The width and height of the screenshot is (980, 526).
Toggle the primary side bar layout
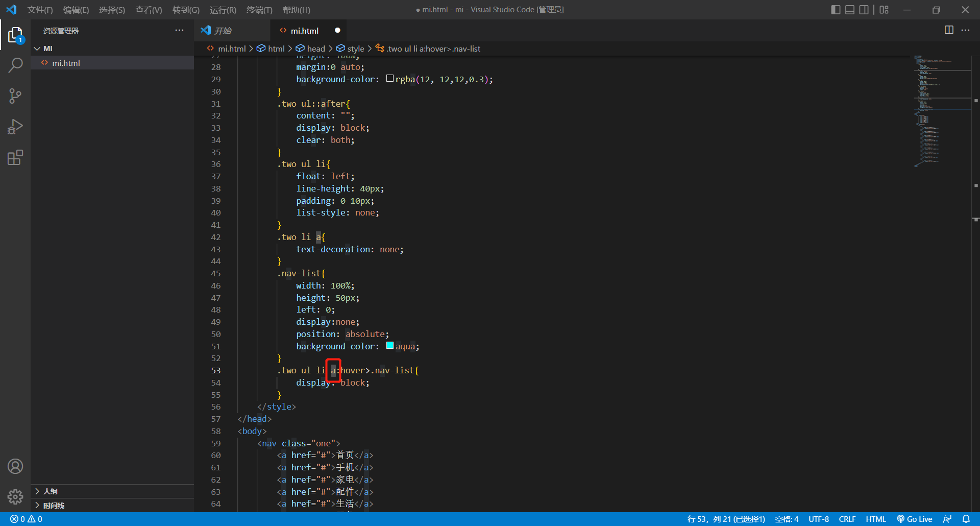(x=836, y=10)
